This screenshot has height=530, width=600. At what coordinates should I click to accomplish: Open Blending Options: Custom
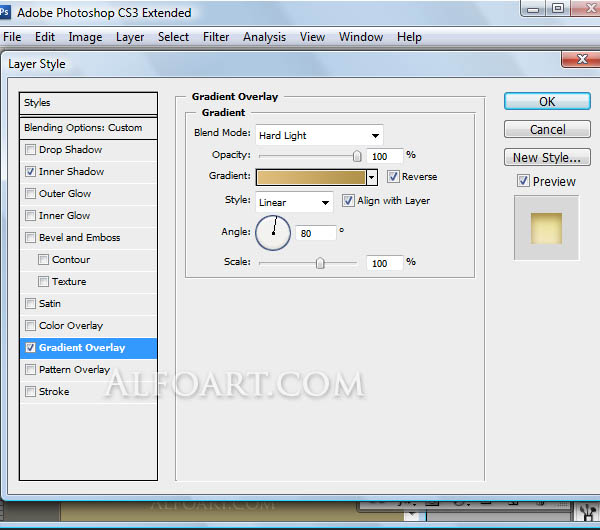pos(88,128)
